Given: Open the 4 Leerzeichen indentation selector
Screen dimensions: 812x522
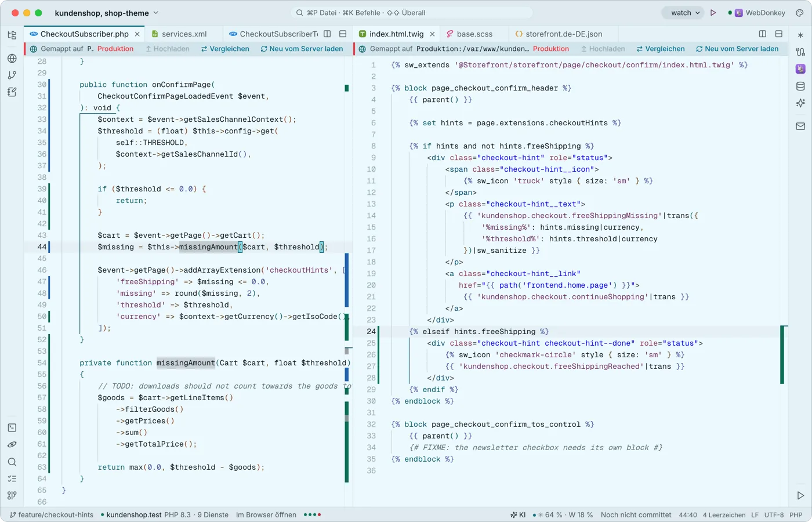Looking at the screenshot, I should click(724, 514).
